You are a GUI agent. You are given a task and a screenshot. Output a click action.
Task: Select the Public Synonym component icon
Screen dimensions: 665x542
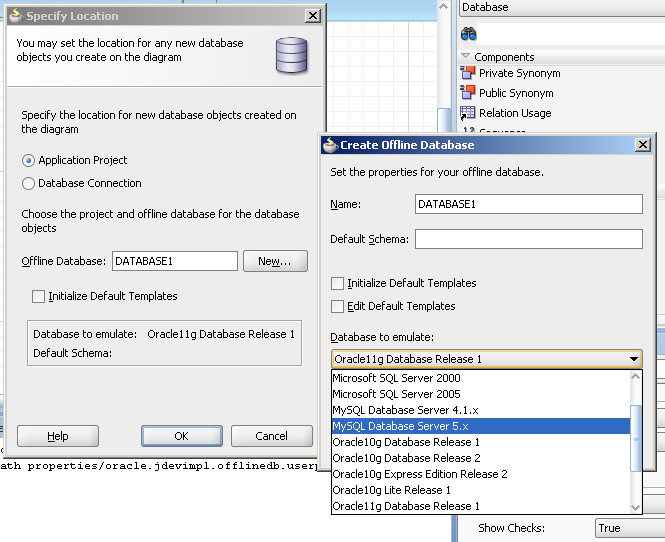pyautogui.click(x=467, y=93)
